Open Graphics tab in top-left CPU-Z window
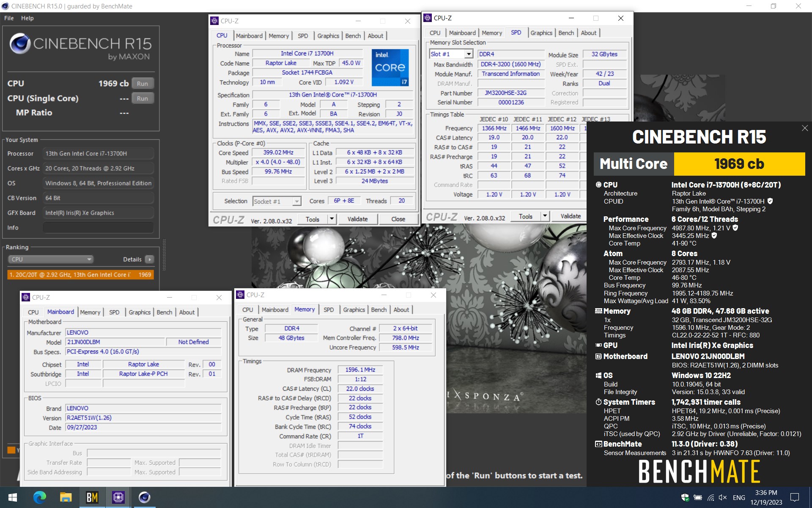The height and width of the screenshot is (508, 812). pos(328,36)
